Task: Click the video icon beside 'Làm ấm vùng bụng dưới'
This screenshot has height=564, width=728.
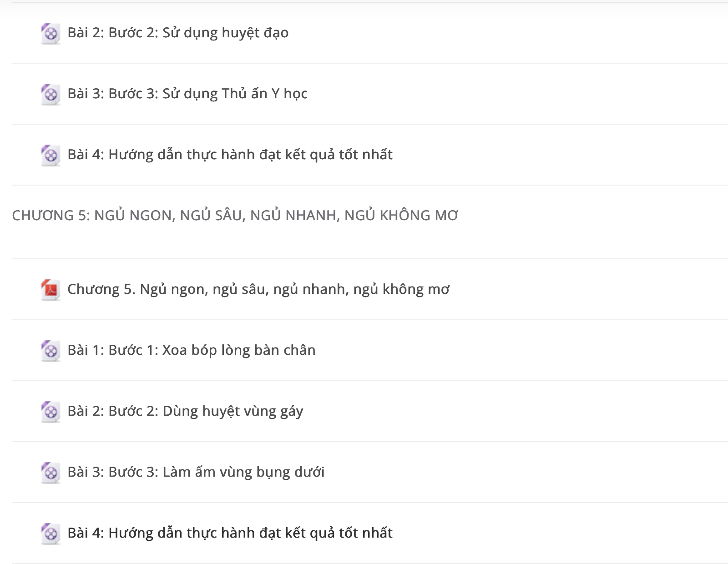Action: point(51,473)
